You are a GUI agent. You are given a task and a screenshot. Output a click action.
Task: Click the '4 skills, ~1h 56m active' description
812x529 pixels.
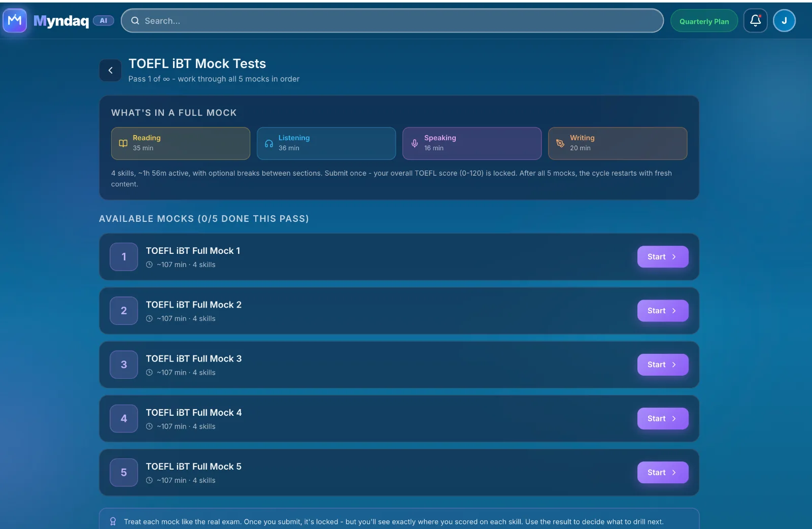(391, 179)
